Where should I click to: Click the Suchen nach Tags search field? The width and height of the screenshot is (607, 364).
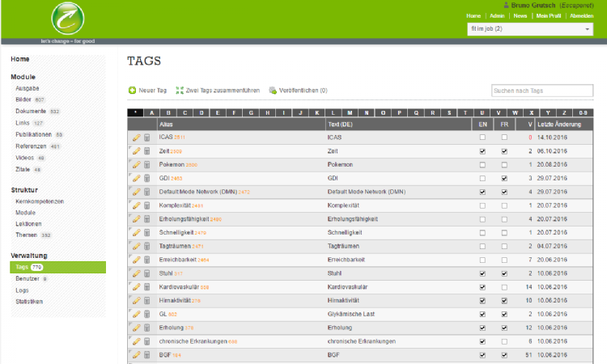coord(542,91)
